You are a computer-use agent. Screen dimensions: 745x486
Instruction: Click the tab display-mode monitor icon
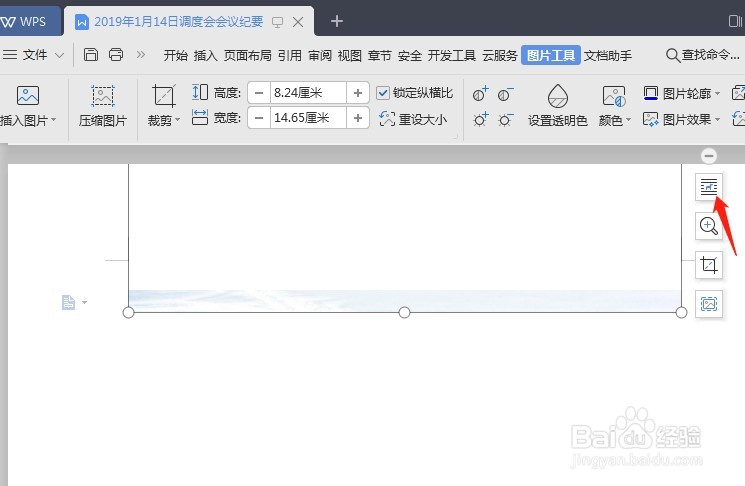(x=277, y=22)
